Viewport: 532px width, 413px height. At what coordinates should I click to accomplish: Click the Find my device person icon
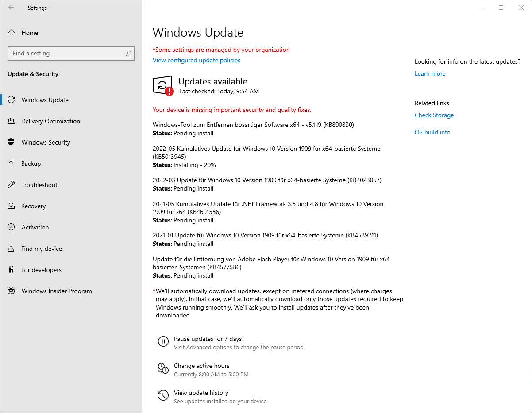[x=12, y=249]
